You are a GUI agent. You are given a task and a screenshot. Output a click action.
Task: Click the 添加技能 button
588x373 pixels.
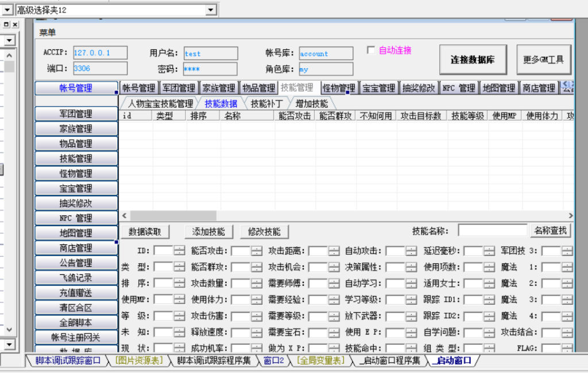pyautogui.click(x=208, y=232)
